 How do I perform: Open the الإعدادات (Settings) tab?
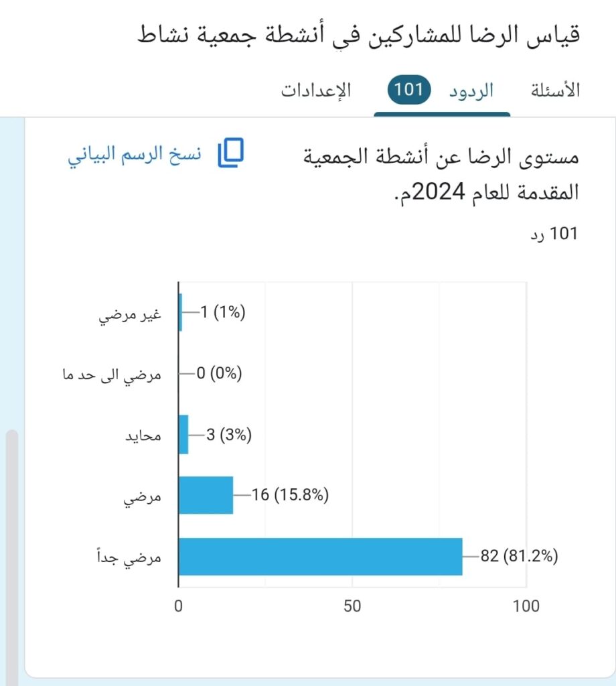pos(316,90)
